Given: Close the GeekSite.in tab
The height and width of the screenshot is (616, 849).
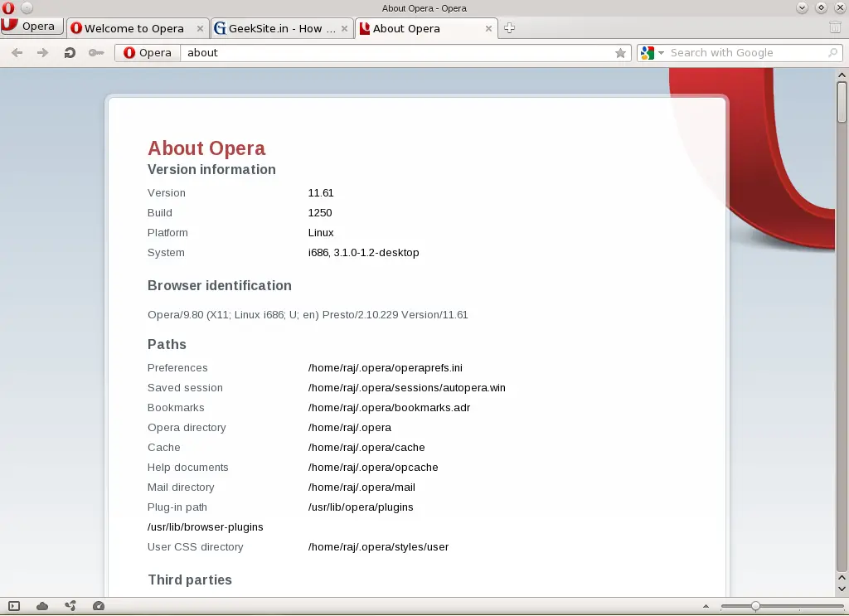Looking at the screenshot, I should 344,29.
